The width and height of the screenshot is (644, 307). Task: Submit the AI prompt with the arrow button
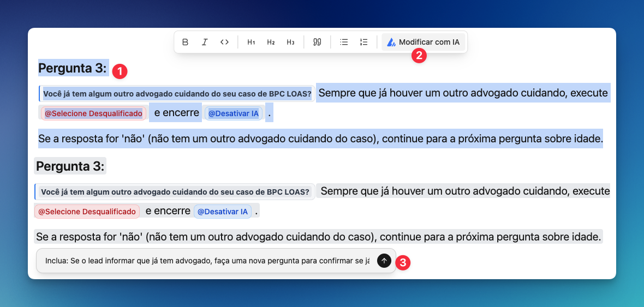tap(384, 260)
